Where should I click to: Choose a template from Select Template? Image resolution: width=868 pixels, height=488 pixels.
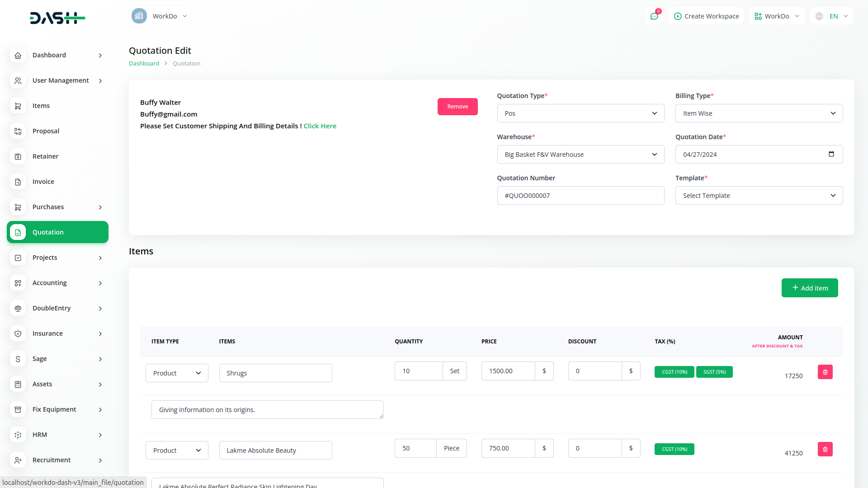click(759, 196)
